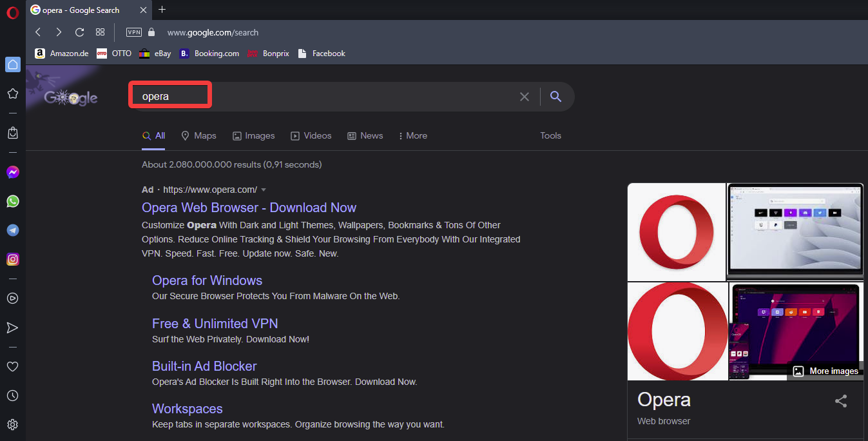Open the 'Built-in Ad Blocker' link
Screen dimensions: 868x441
(204, 366)
